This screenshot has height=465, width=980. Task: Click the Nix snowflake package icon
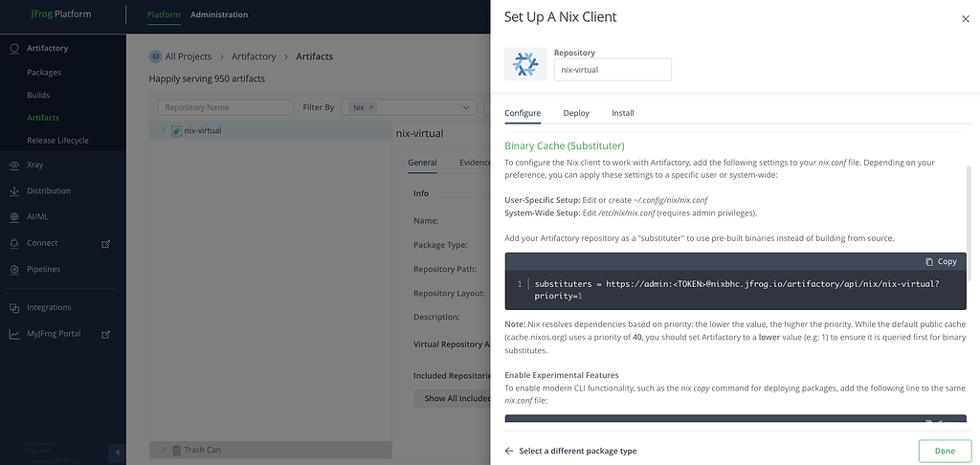[525, 64]
